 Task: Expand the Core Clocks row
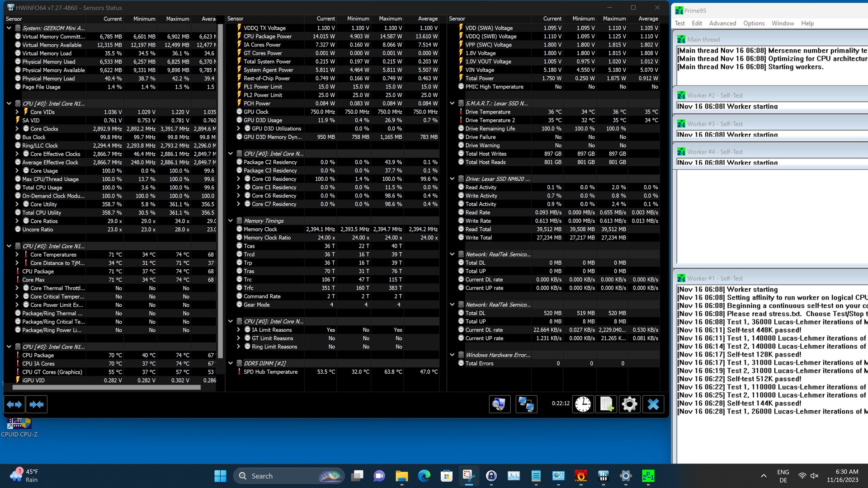pyautogui.click(x=17, y=129)
